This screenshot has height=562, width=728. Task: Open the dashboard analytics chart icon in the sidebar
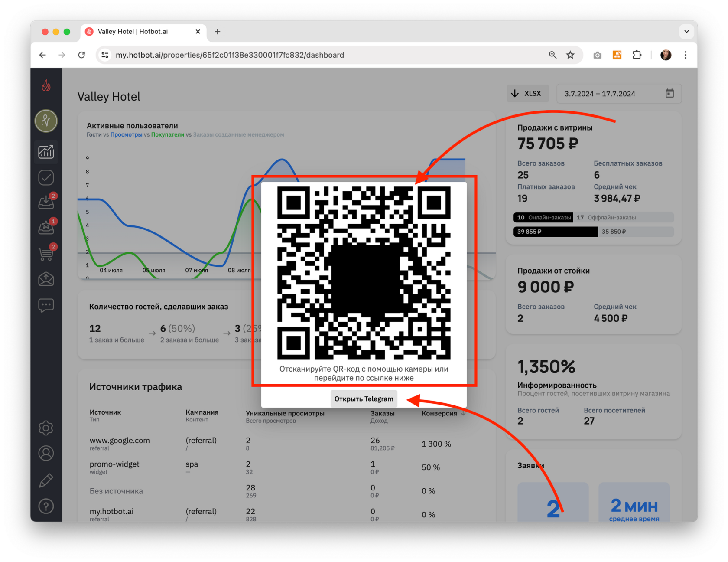(46, 152)
